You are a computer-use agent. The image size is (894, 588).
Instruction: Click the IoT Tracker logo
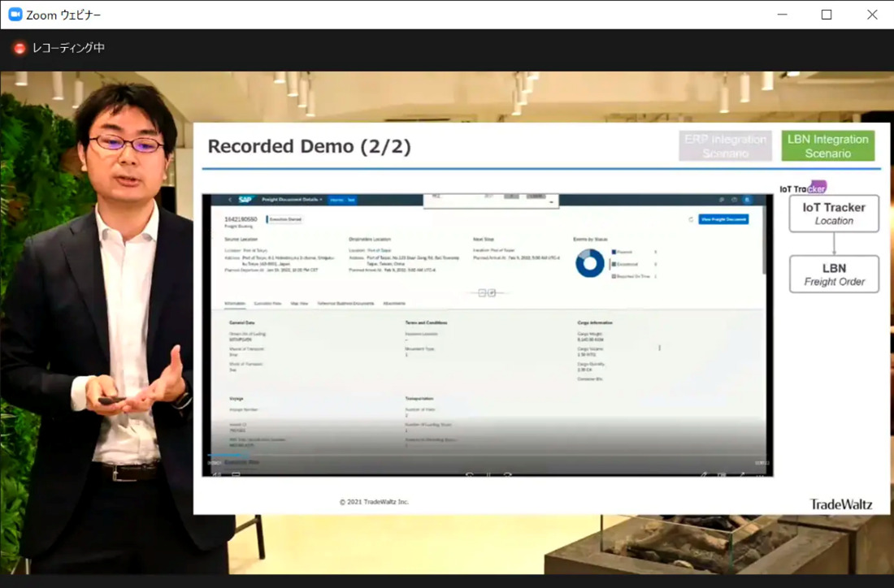tap(803, 188)
